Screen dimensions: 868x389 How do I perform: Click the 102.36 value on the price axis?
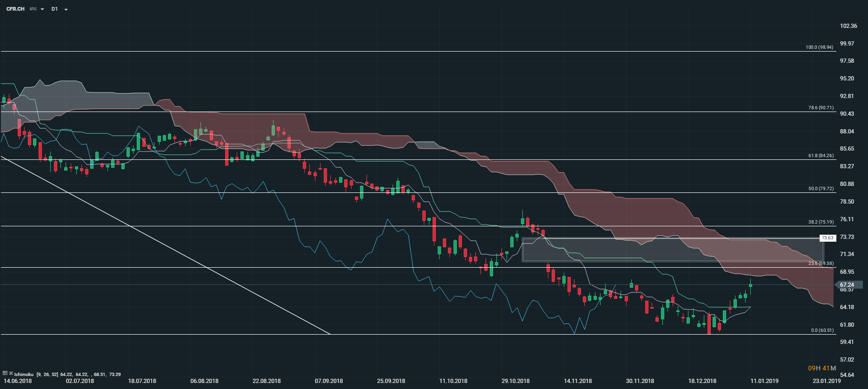(848, 26)
